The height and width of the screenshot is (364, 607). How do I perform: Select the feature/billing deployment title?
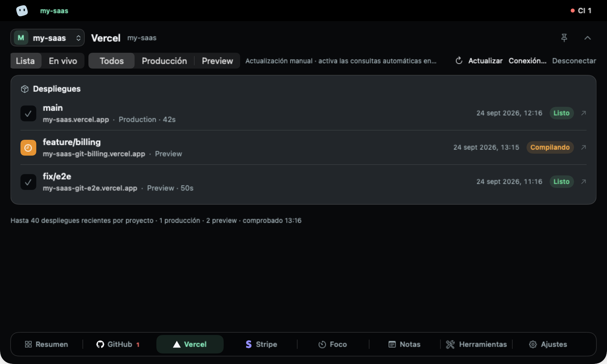tap(72, 142)
